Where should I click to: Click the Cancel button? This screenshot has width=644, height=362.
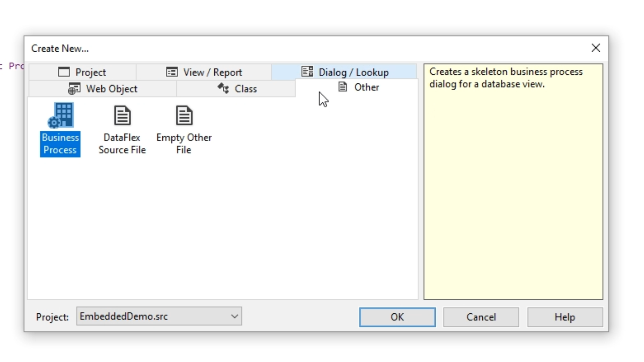(x=481, y=317)
